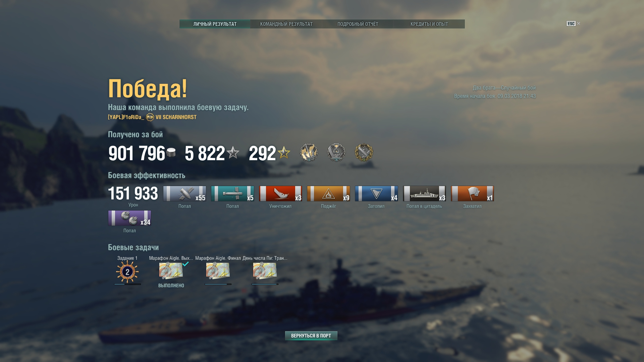Click the Захватил capture ribbon x1
The height and width of the screenshot is (362, 644).
coord(472,193)
